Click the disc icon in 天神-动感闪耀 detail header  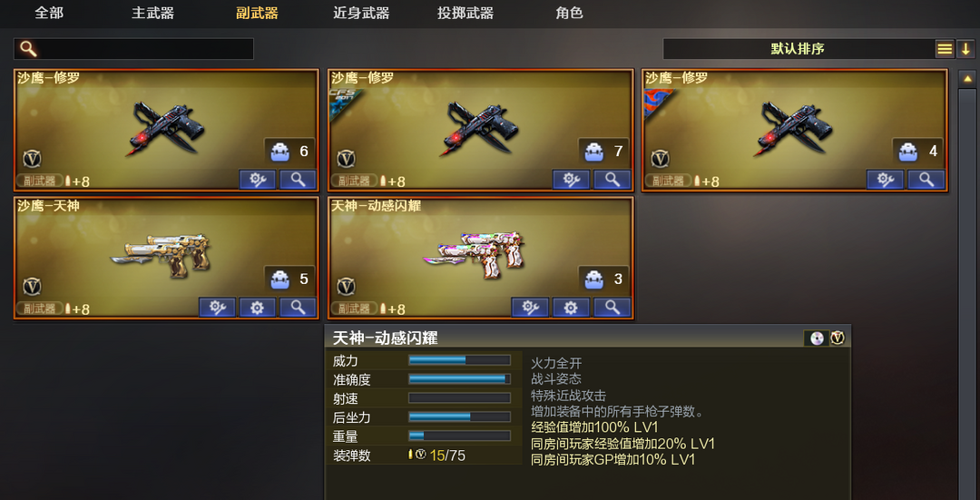817,338
